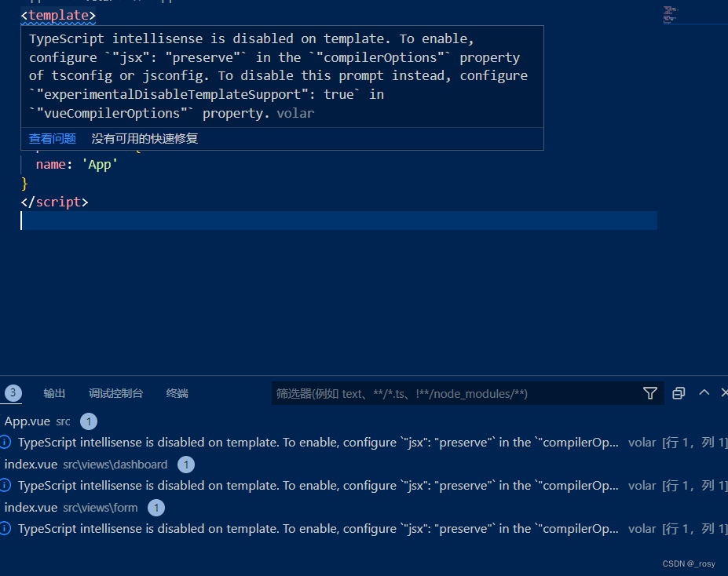The width and height of the screenshot is (728, 576).
Task: Click the closing </script> tag in editor
Action: [54, 202]
